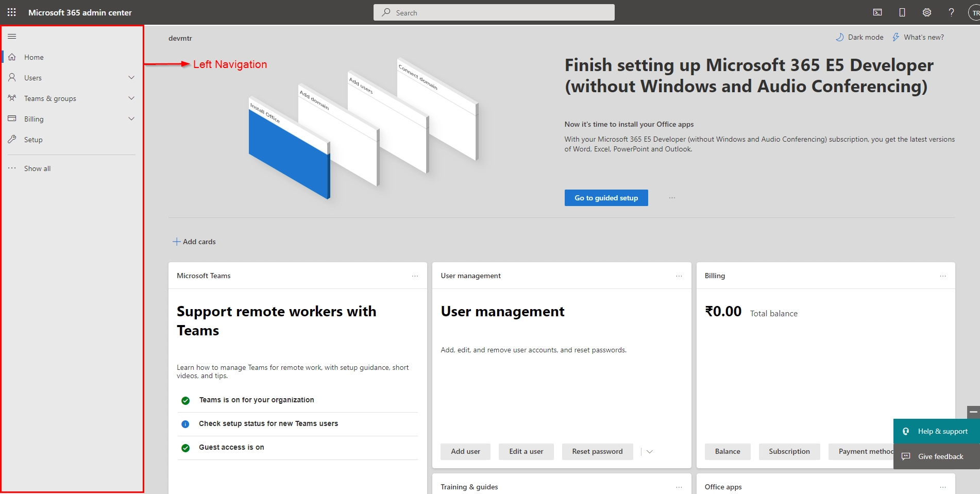The width and height of the screenshot is (980, 494).
Task: Click the Dark mode moon icon
Action: click(x=840, y=37)
